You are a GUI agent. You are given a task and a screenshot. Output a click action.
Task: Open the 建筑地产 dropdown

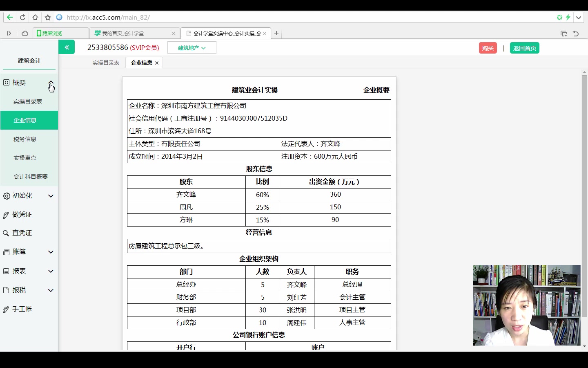point(192,47)
